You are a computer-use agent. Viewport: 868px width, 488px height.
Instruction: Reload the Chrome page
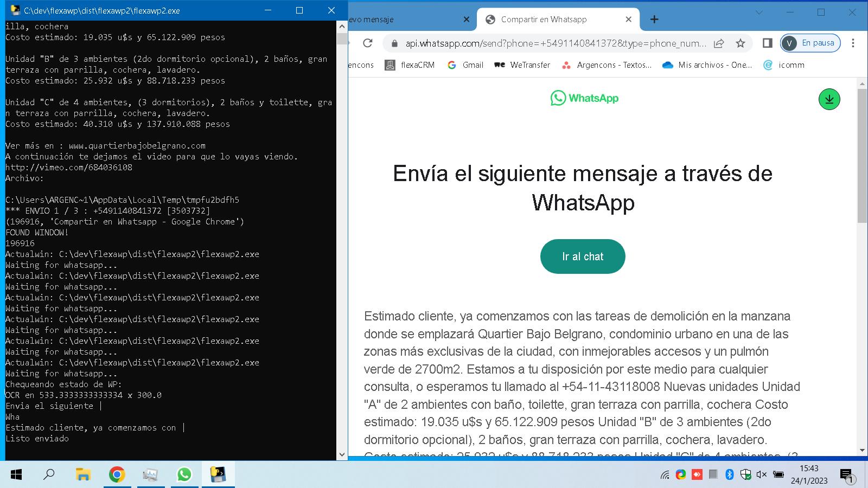coord(368,43)
